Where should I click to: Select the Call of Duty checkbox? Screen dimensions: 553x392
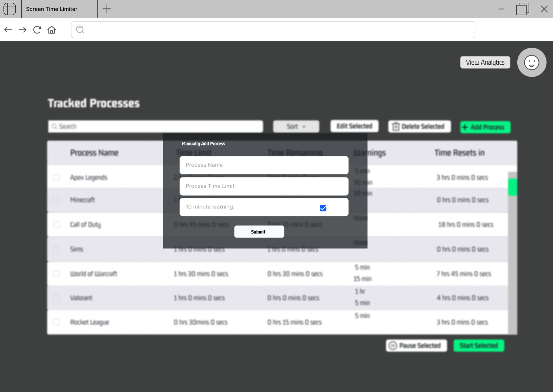click(x=56, y=225)
